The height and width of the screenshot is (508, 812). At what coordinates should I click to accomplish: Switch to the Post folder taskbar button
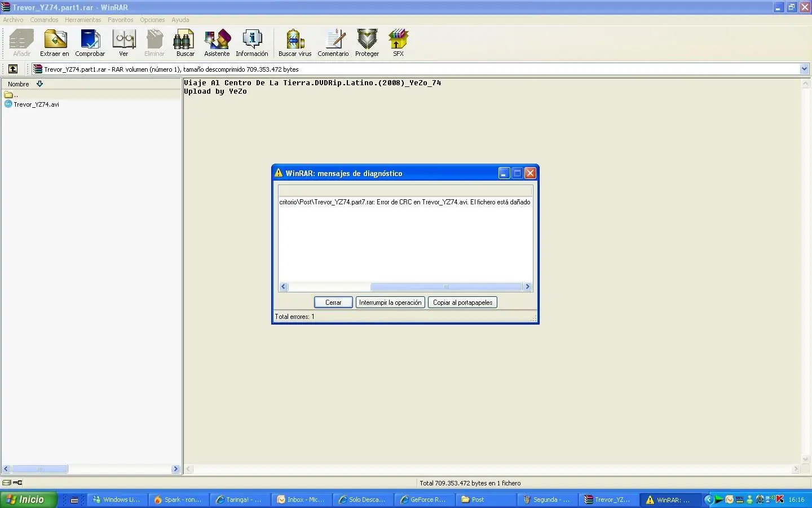pyautogui.click(x=486, y=500)
